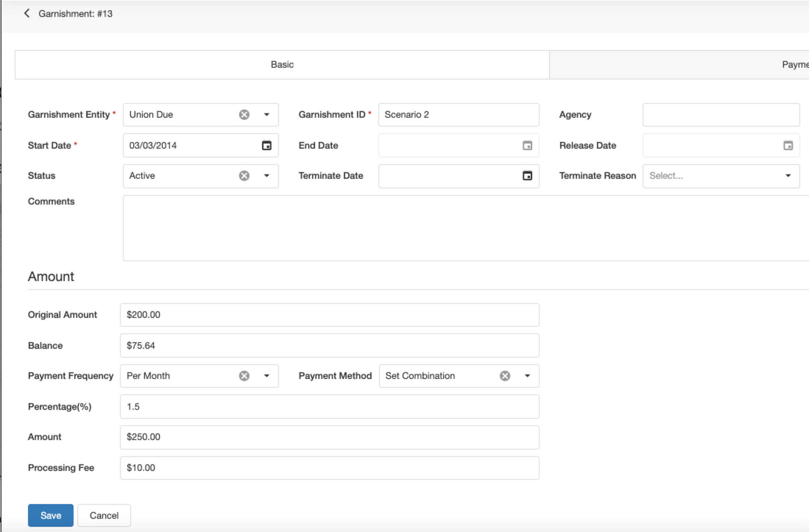
Task: Expand the Payment Frequency dropdown arrow
Action: click(266, 376)
